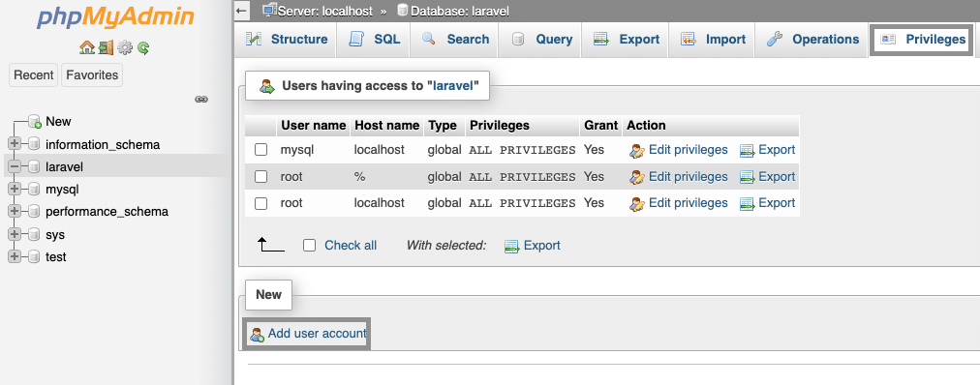Tick the Check all checkbox
The image size is (980, 385).
coord(309,246)
